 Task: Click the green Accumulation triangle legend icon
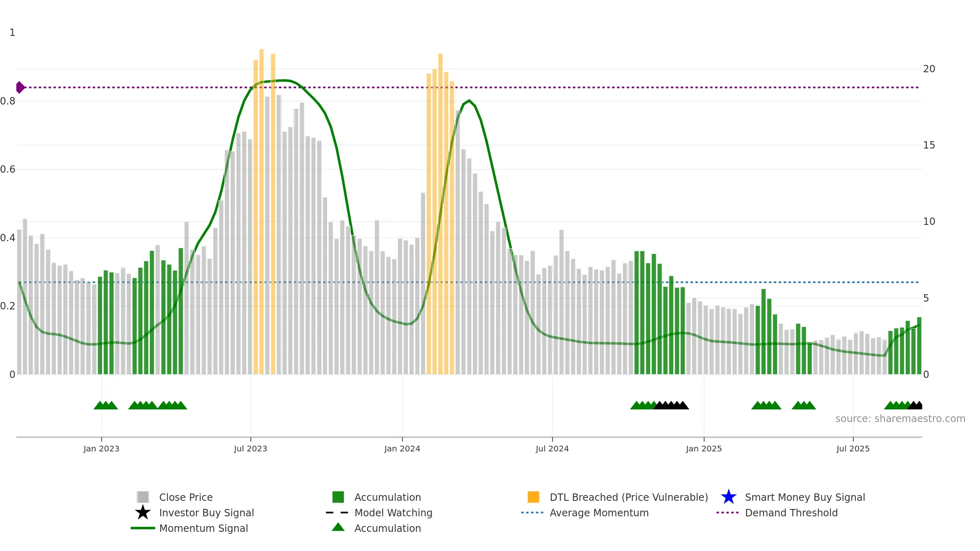[338, 527]
